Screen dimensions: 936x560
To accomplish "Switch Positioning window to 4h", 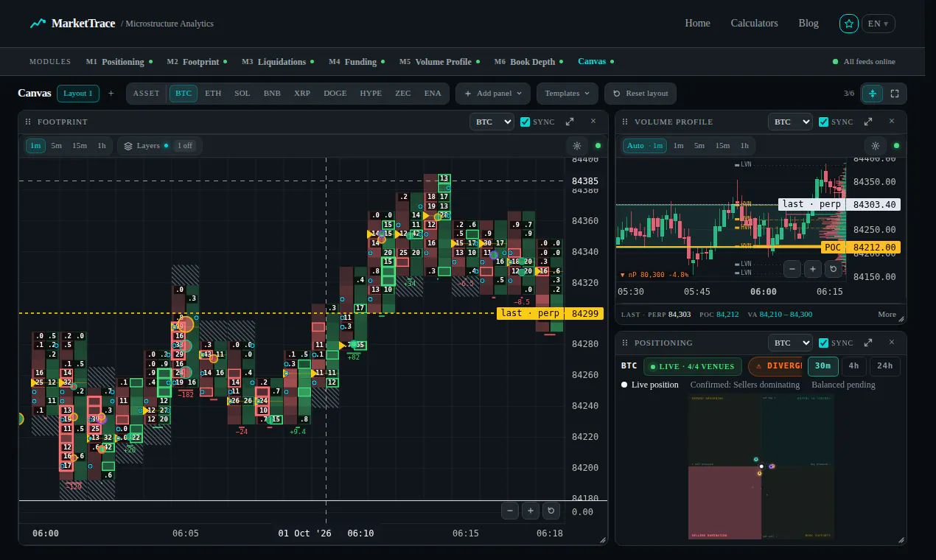I will [853, 366].
